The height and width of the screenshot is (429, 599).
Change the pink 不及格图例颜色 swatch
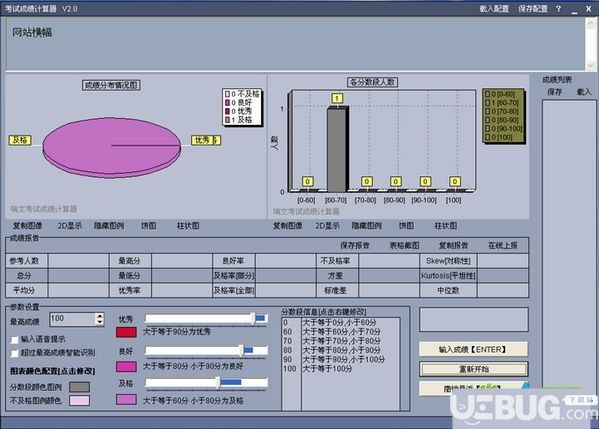[79, 400]
